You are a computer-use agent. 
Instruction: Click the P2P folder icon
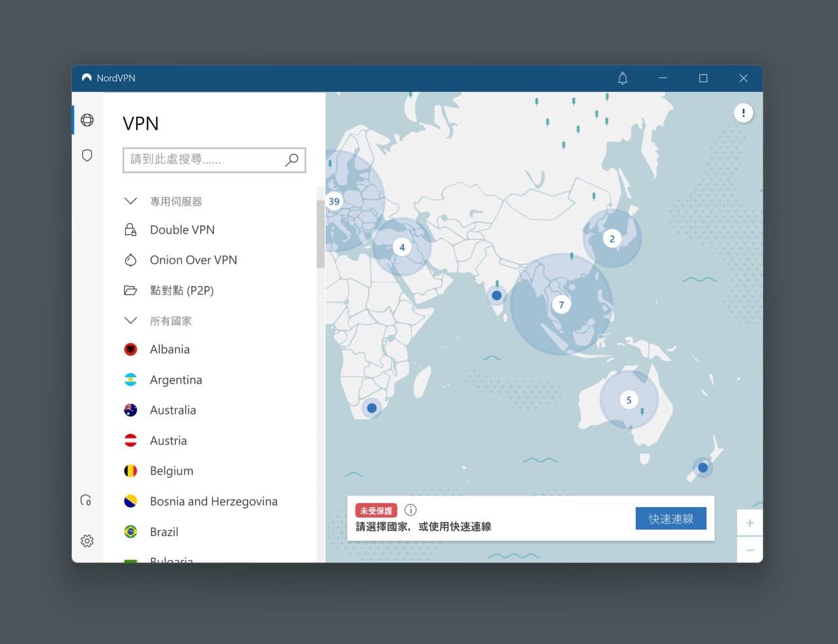[130, 291]
